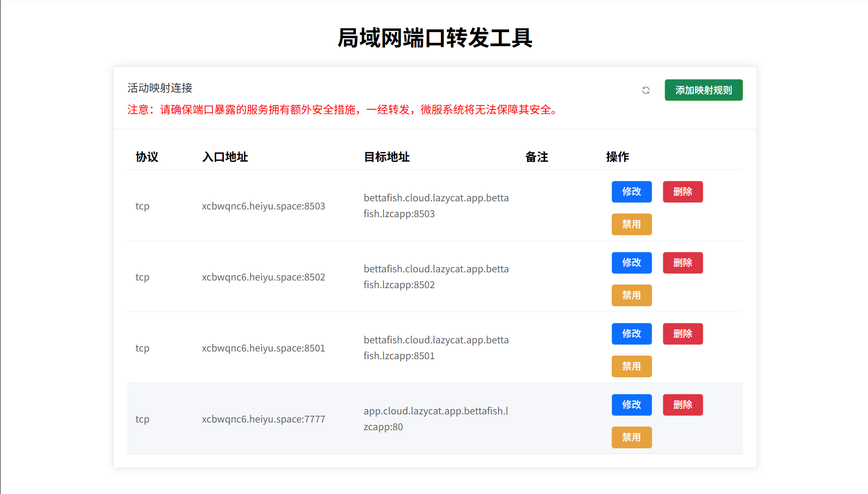Disable the port 8502 mapping with 禁用

pos(632,295)
